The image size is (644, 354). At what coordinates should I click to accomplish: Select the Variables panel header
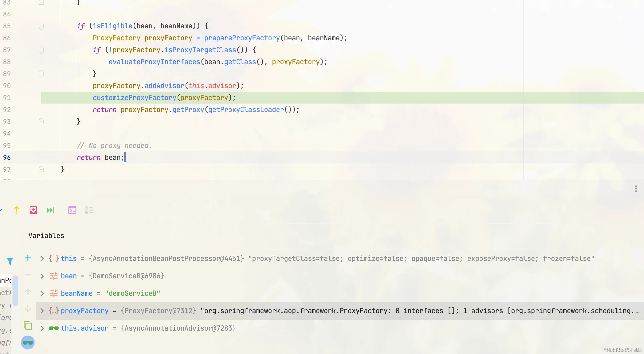coord(46,235)
